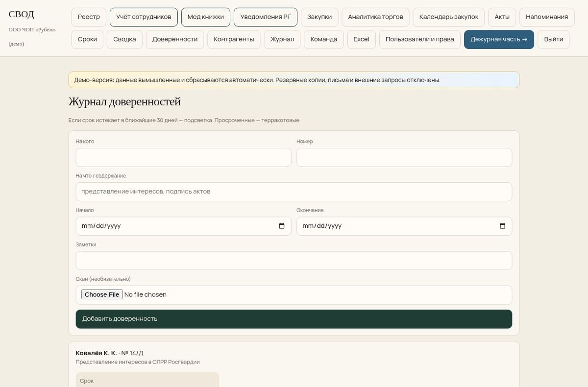Open the calendar picker in Окончание field
Image resolution: width=588 pixels, height=387 pixels.
(x=502, y=226)
